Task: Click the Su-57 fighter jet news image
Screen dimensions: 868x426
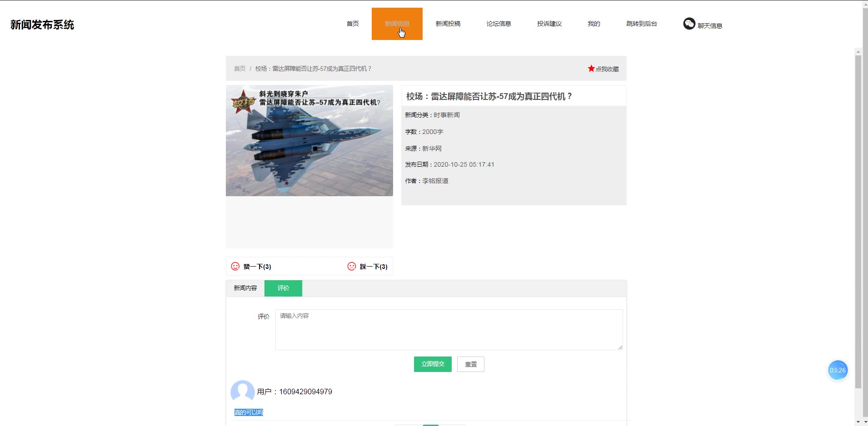Action: pyautogui.click(x=309, y=141)
